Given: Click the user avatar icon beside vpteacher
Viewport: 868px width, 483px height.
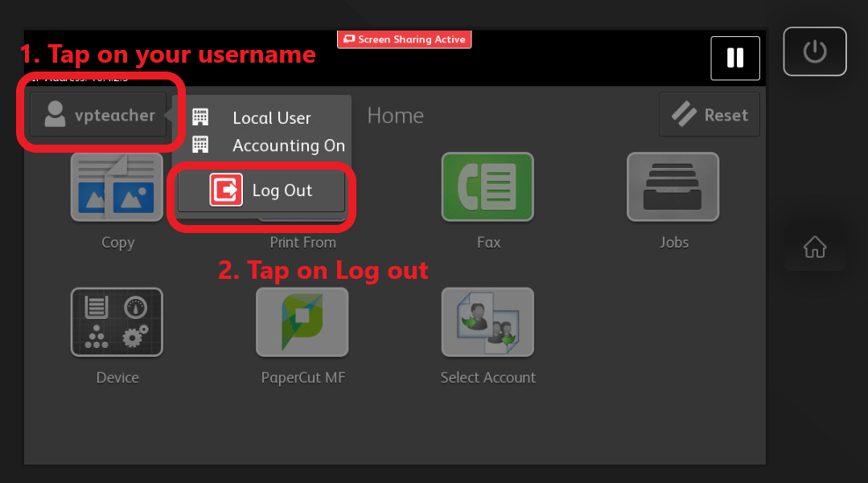Looking at the screenshot, I should pos(55,115).
